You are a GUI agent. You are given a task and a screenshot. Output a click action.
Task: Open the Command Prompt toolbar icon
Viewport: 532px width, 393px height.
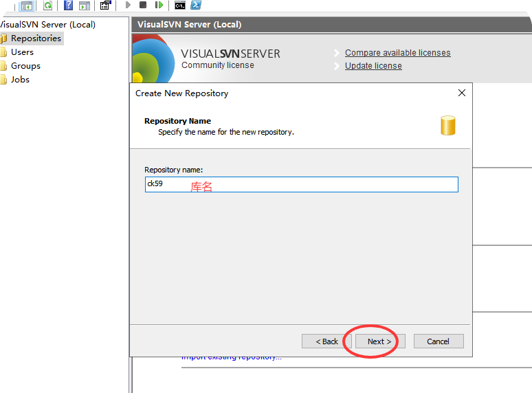click(x=180, y=5)
